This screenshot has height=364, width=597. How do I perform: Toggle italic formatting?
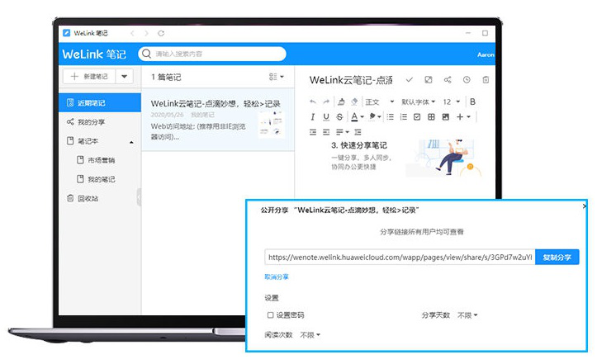click(313, 117)
